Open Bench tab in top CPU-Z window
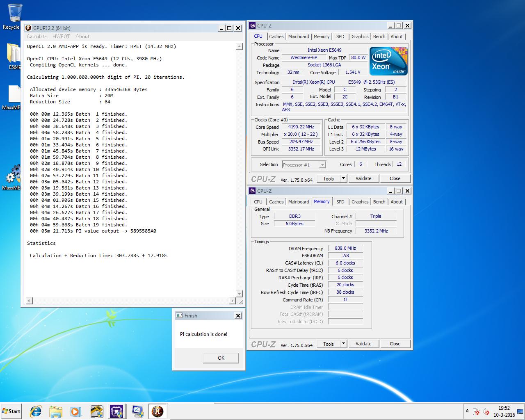 point(379,37)
